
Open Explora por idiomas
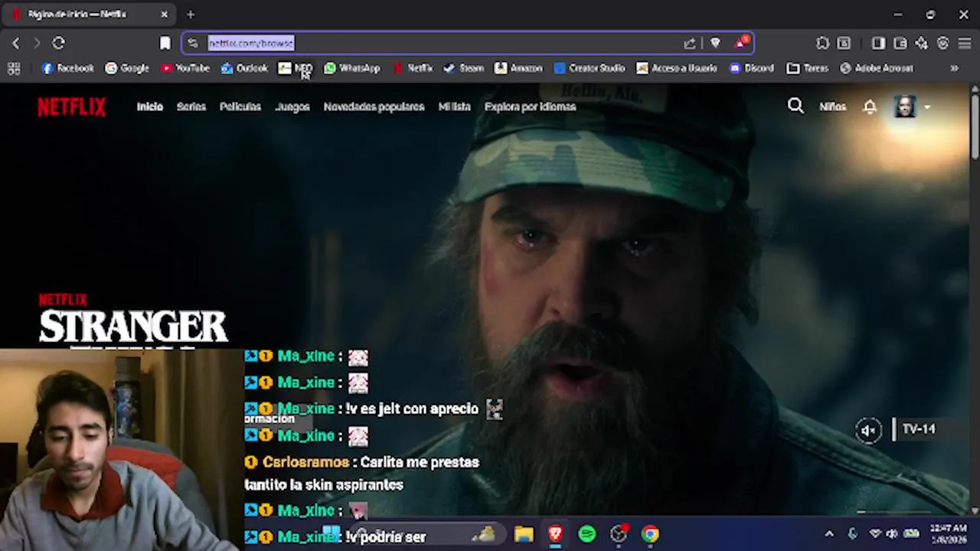pos(530,107)
